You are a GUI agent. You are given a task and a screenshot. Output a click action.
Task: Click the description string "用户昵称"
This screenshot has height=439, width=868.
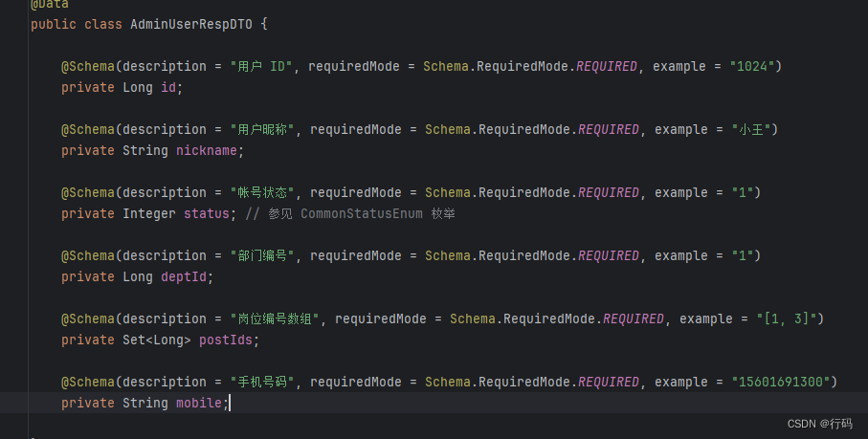pos(262,129)
